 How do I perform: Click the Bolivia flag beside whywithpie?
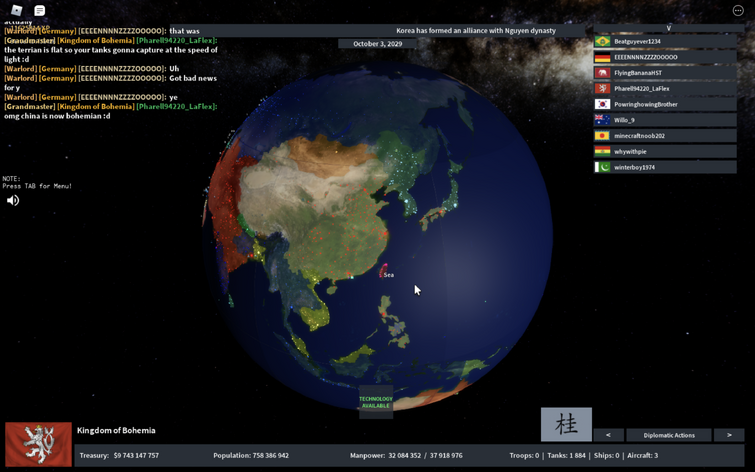click(602, 152)
